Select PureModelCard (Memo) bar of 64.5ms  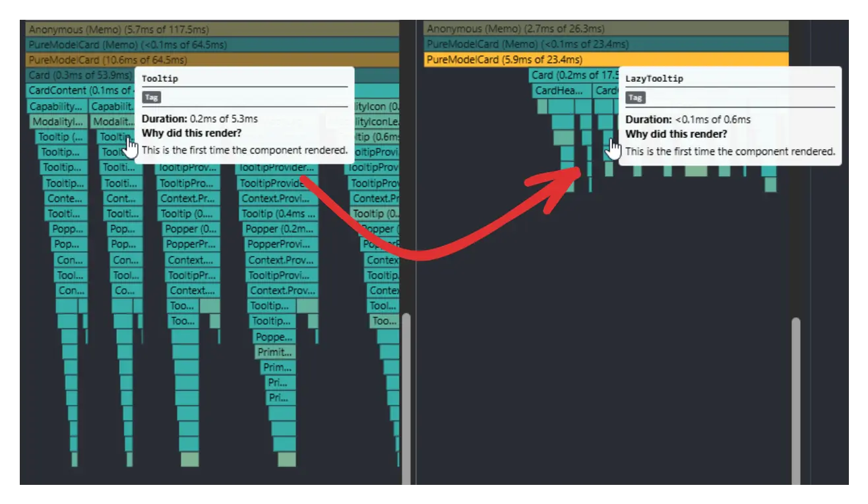(x=212, y=44)
